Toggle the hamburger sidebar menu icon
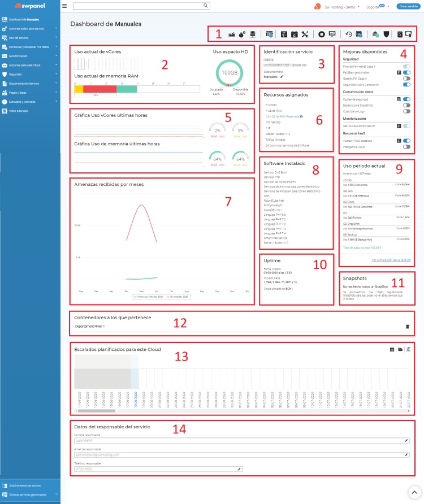Viewport: 424px width, 504px height. tap(64, 6)
